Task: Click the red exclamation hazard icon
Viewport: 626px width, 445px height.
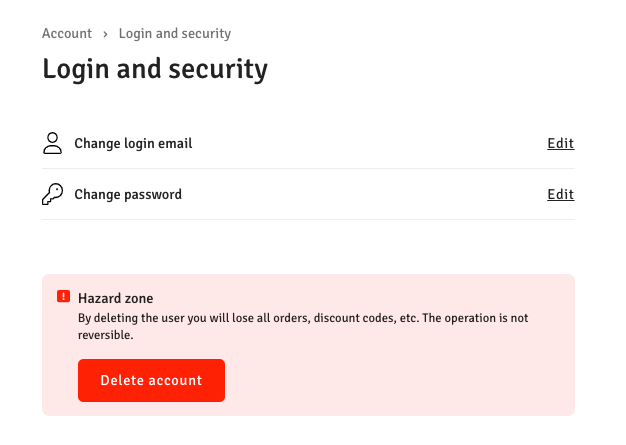Action: [63, 296]
